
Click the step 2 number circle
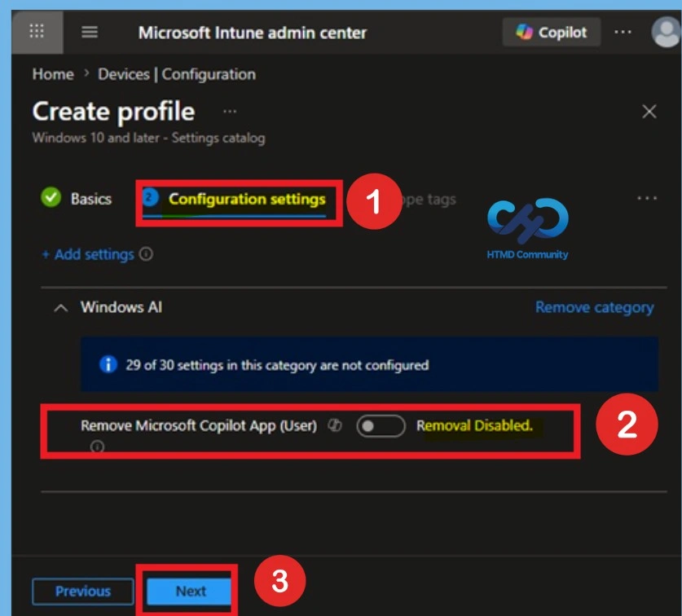(150, 198)
